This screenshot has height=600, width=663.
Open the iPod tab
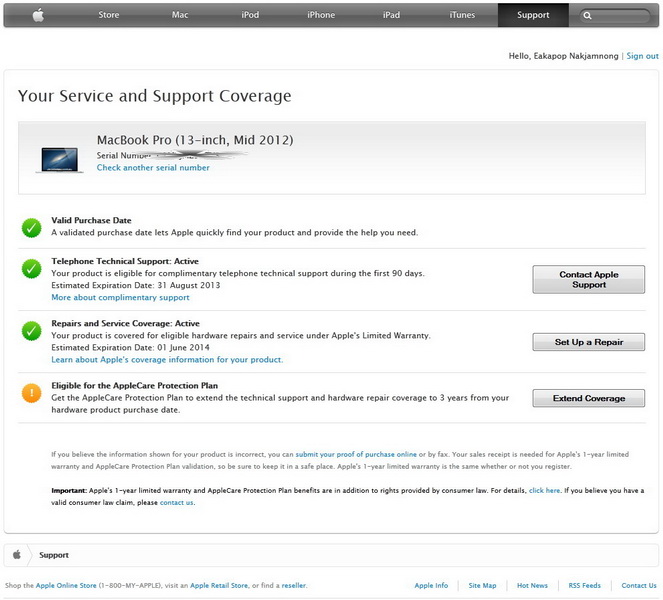pos(250,15)
